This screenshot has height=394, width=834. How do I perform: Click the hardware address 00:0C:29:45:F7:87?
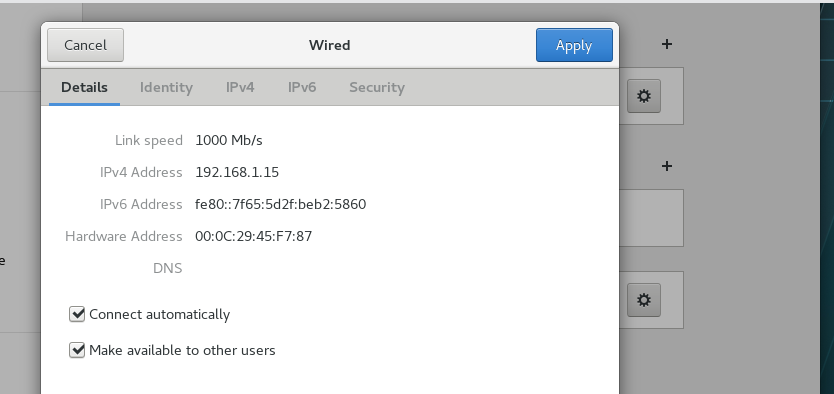(254, 236)
